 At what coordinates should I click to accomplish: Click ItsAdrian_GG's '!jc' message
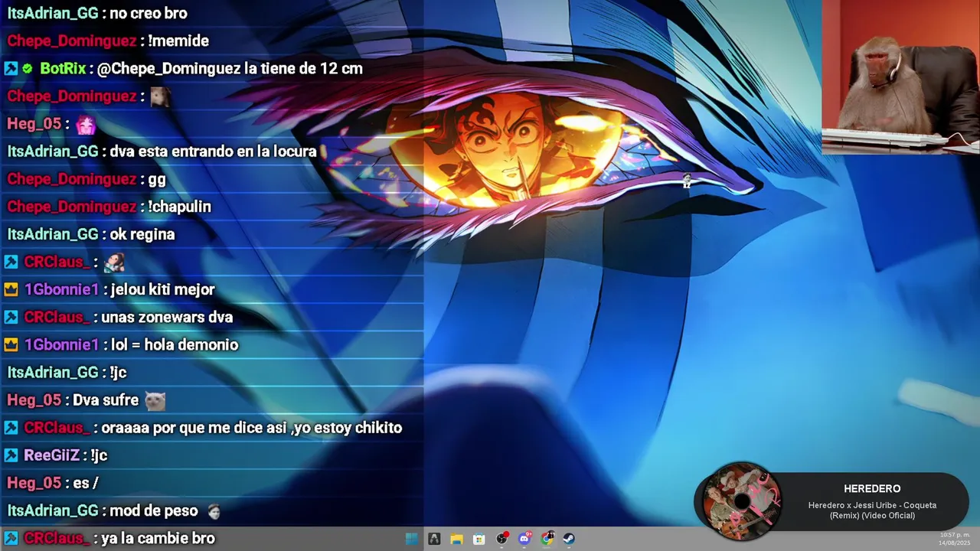(118, 373)
